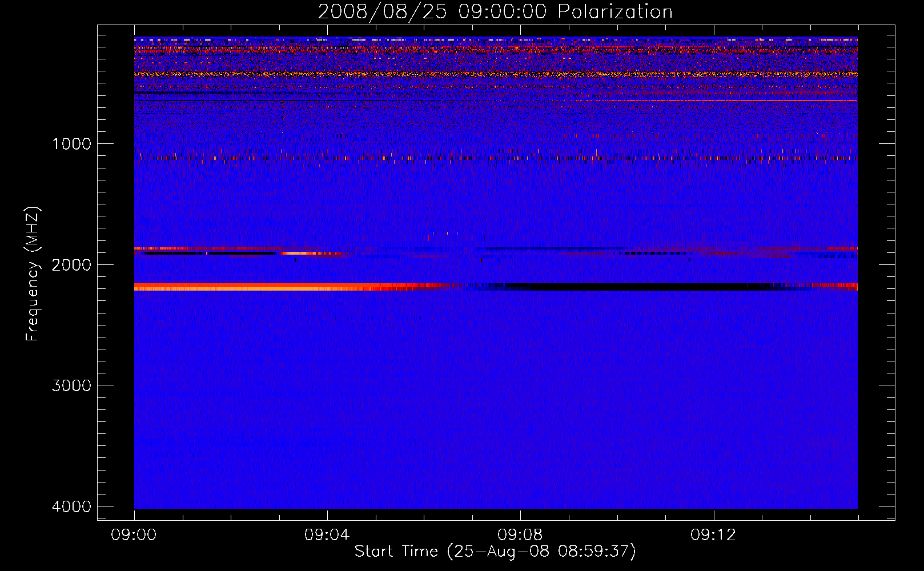This screenshot has width=924, height=571.
Task: Click the 1000 frequency tick label
Action: click(x=71, y=144)
